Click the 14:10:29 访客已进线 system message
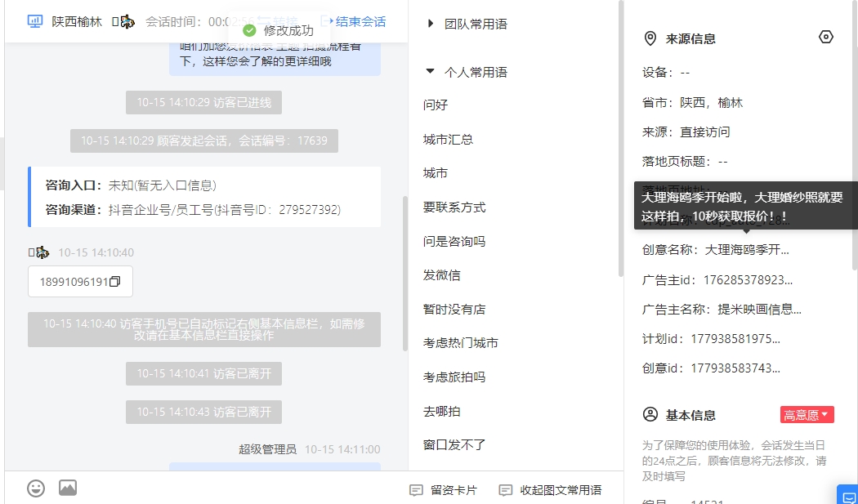858x504 pixels. click(203, 102)
